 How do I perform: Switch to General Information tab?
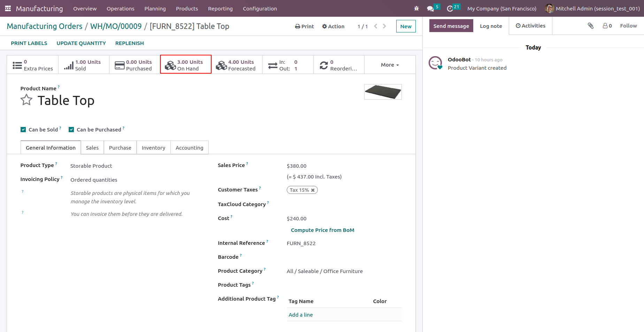click(x=51, y=148)
